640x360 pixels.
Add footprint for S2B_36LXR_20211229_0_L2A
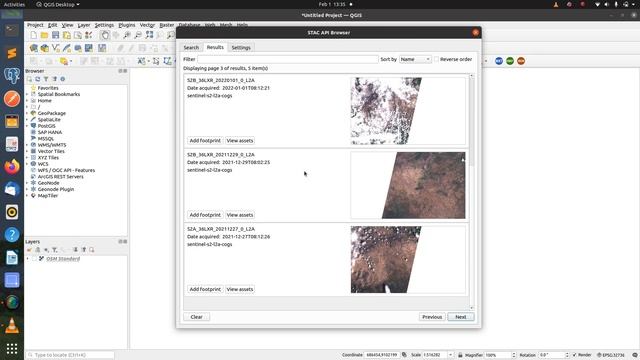pyautogui.click(x=205, y=215)
